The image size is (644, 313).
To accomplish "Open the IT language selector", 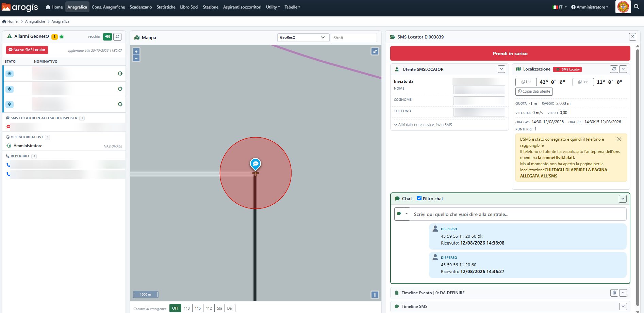I will click(560, 7).
